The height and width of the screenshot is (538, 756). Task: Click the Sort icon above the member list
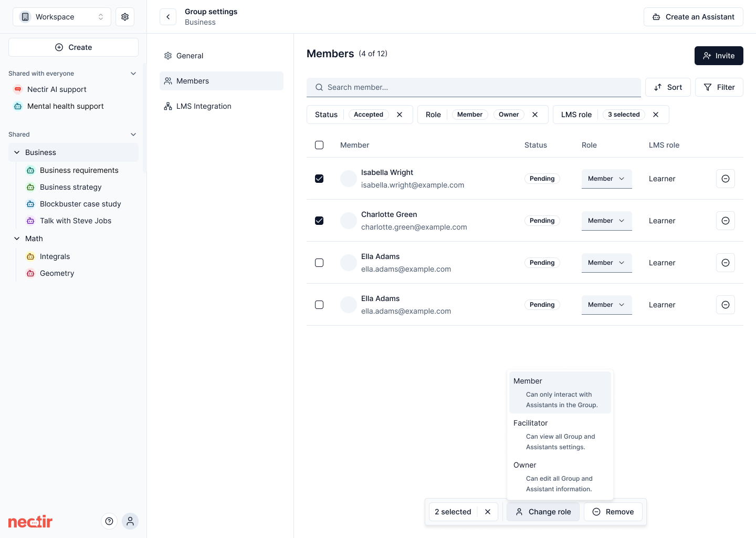668,87
